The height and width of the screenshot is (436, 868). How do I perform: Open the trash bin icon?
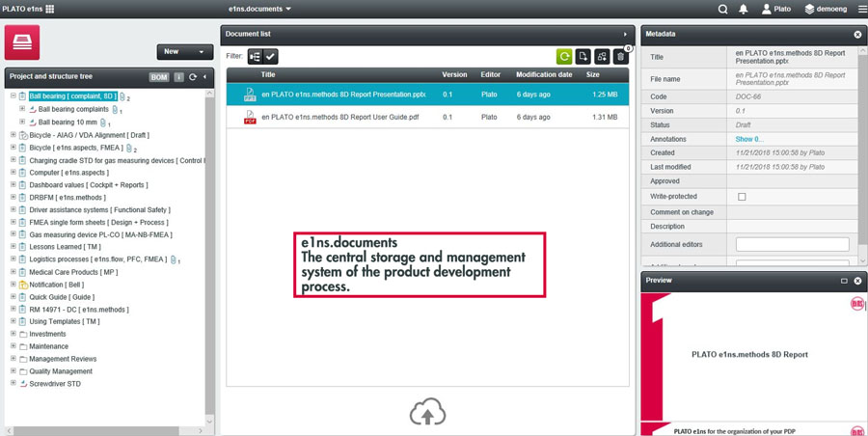[620, 56]
